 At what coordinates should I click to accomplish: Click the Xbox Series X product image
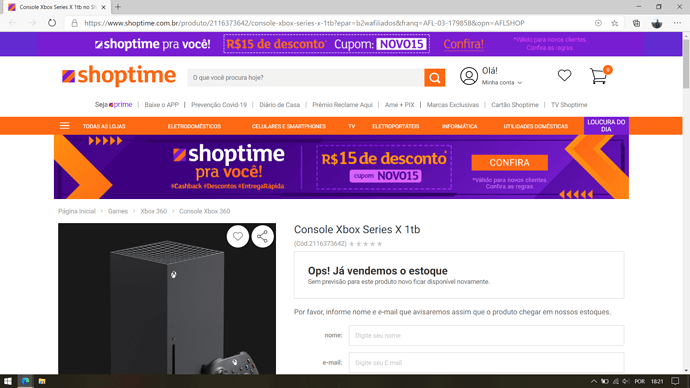[167, 299]
